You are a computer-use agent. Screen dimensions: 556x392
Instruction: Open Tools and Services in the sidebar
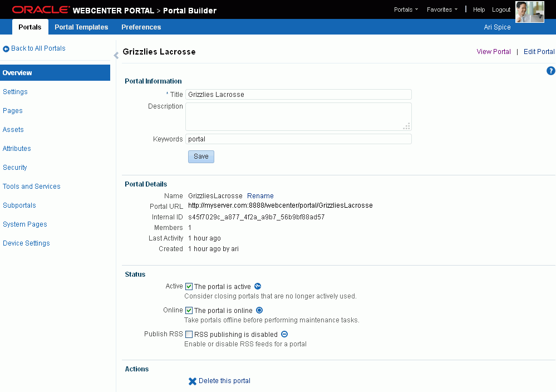tap(32, 187)
